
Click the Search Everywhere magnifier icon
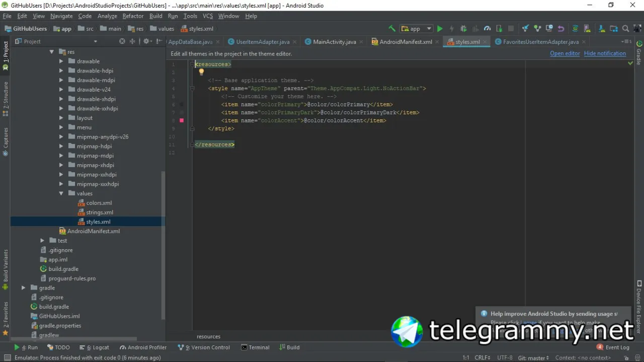coord(625,29)
